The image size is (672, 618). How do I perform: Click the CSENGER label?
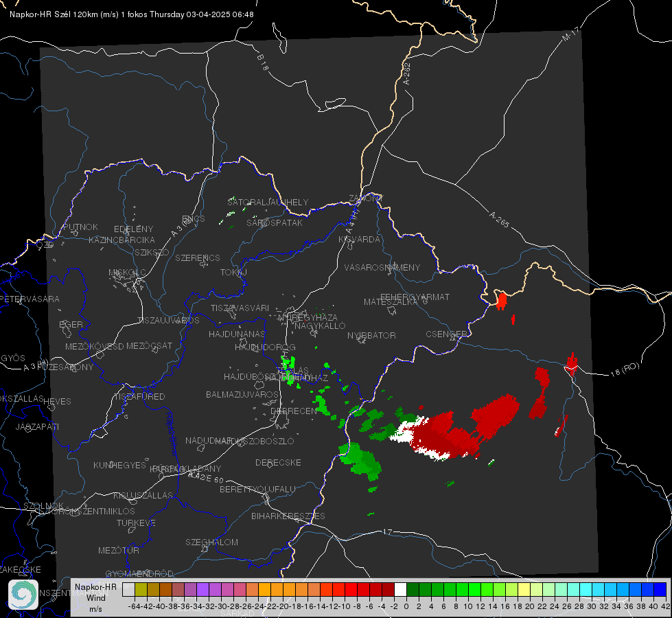coord(446,334)
